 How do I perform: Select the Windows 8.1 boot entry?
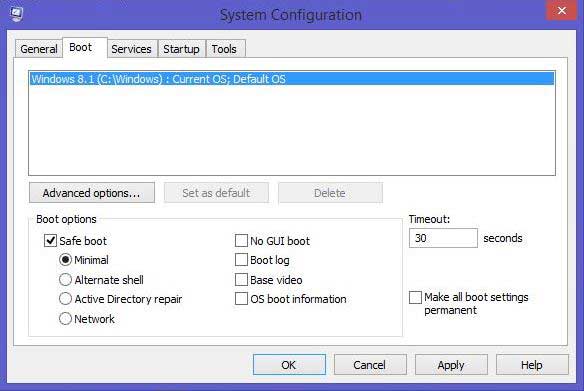pyautogui.click(x=292, y=79)
